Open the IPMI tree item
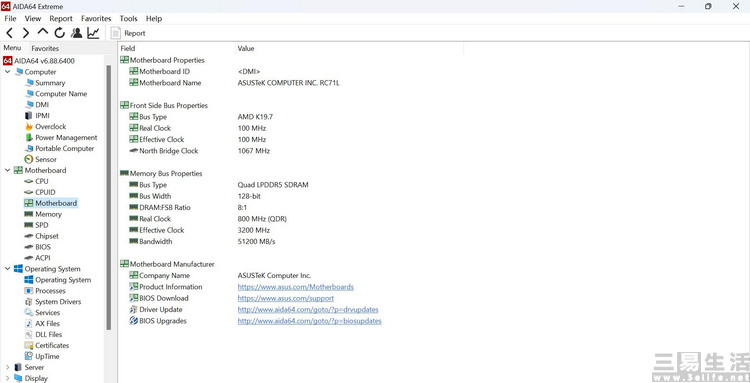The height and width of the screenshot is (383, 750). (x=37, y=116)
